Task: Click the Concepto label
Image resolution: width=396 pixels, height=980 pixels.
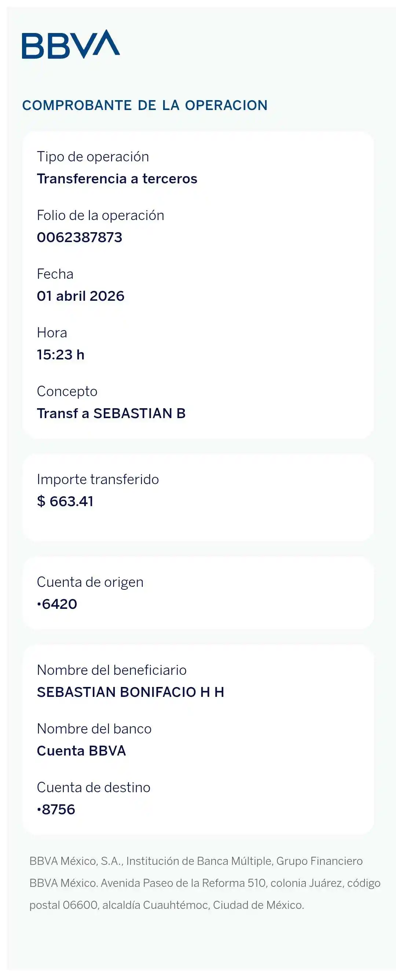Action: click(67, 391)
